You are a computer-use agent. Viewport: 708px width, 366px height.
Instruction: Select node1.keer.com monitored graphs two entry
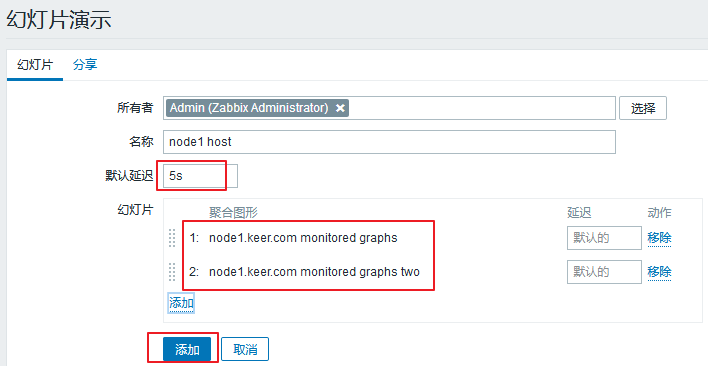pyautogui.click(x=314, y=272)
